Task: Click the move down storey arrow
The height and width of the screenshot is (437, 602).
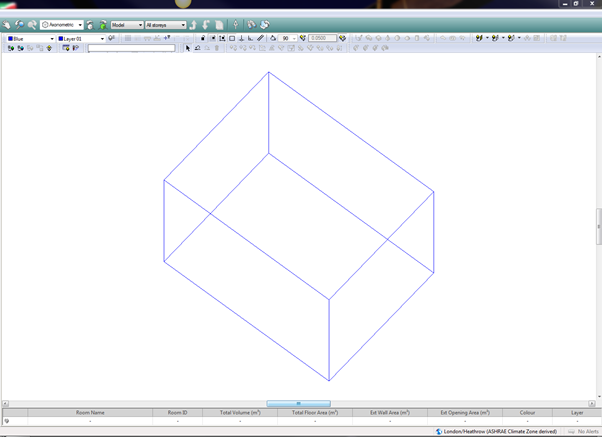Action: (207, 24)
